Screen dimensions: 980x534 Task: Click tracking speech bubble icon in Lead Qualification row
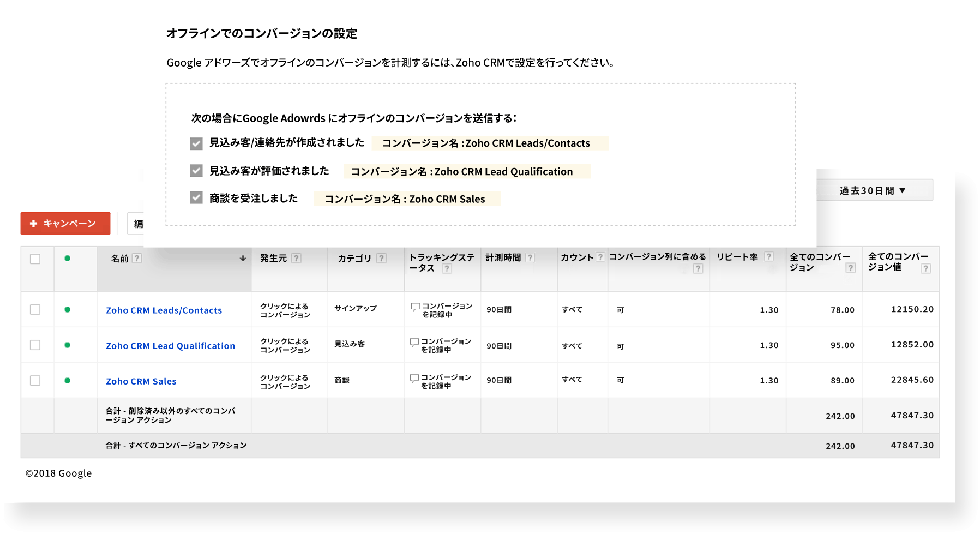click(414, 343)
